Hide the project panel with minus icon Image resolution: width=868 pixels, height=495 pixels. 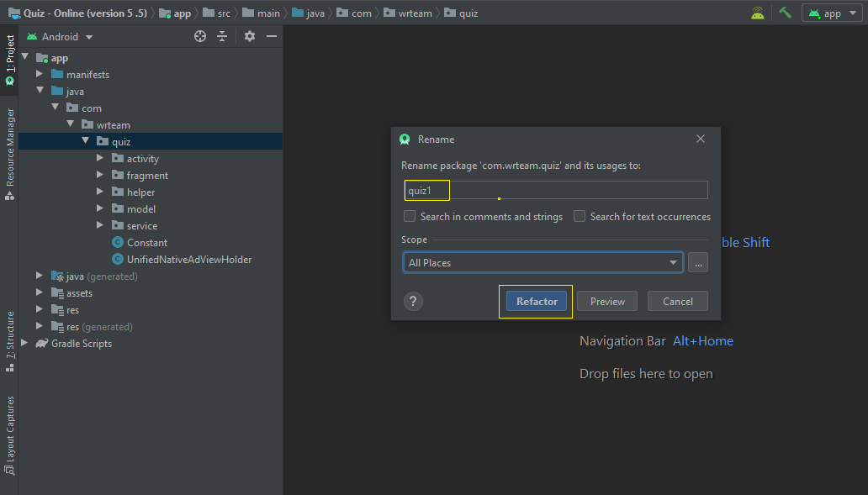pos(271,36)
